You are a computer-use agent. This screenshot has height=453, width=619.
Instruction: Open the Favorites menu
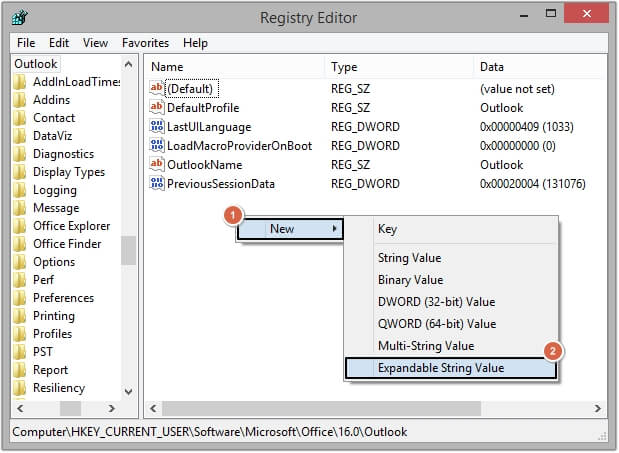click(x=145, y=43)
